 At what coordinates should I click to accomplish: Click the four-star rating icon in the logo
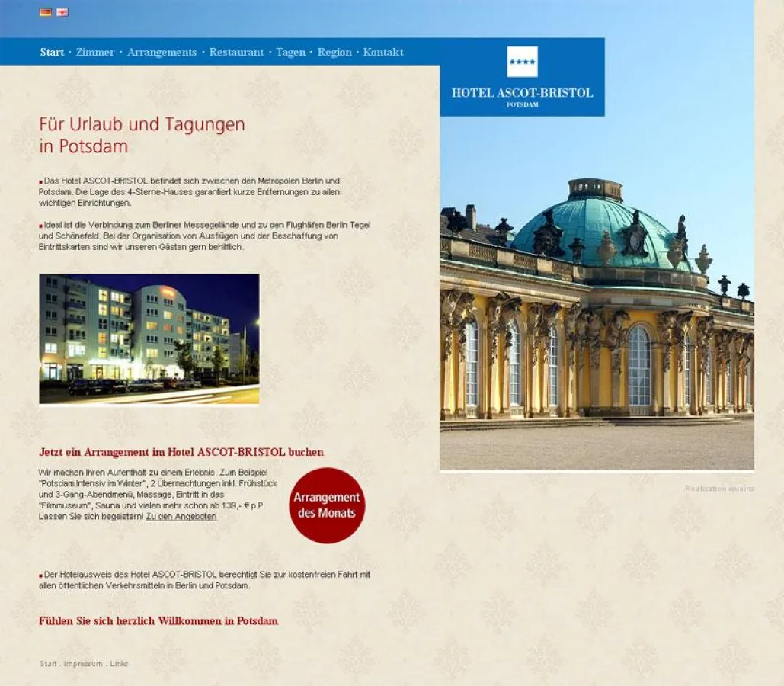[x=522, y=63]
